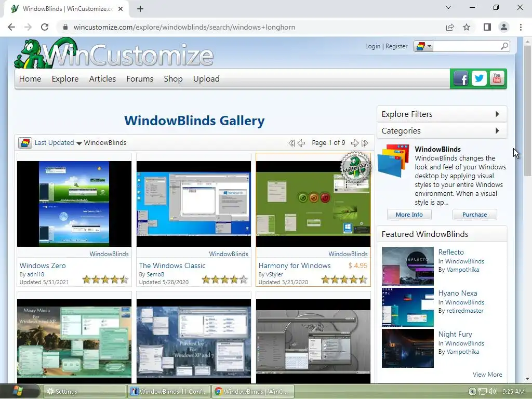Open Hyano Nexa featured skin link
532x399 pixels.
pyautogui.click(x=457, y=293)
